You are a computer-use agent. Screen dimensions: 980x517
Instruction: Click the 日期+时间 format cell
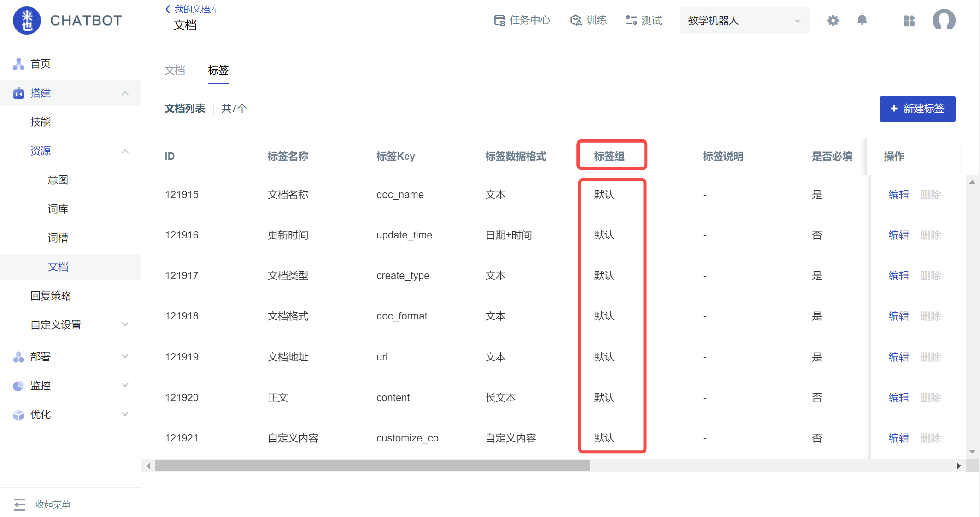click(x=509, y=235)
